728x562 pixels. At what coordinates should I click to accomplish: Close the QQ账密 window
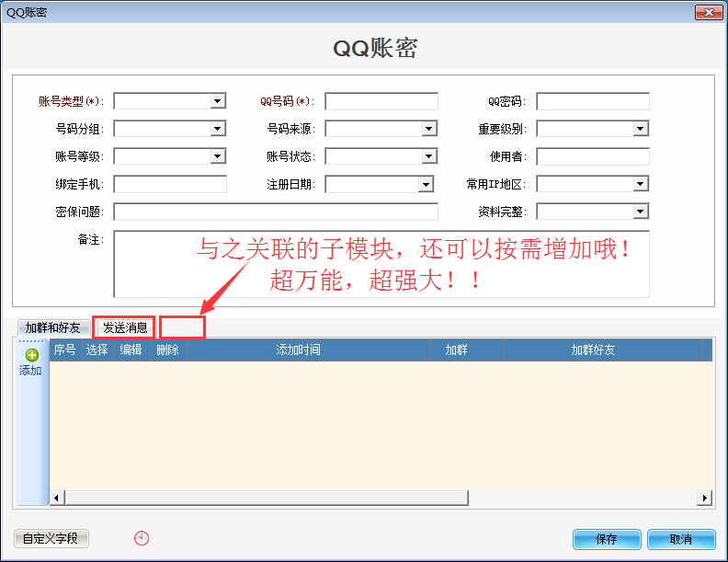coord(709,13)
